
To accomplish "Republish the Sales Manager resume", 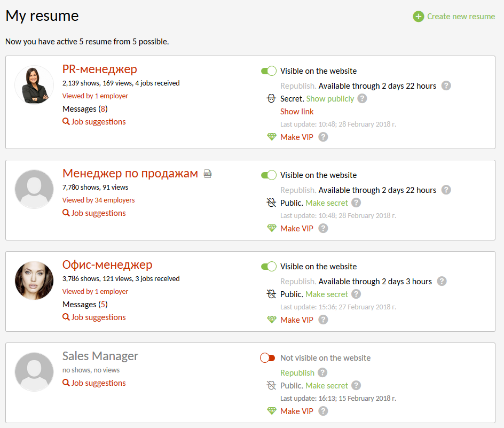I will [297, 372].
